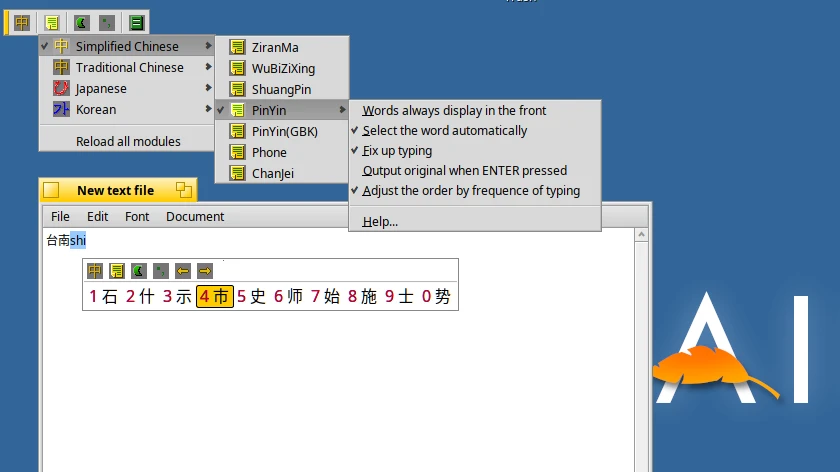Select the ShuangPin input method

pyautogui.click(x=281, y=89)
